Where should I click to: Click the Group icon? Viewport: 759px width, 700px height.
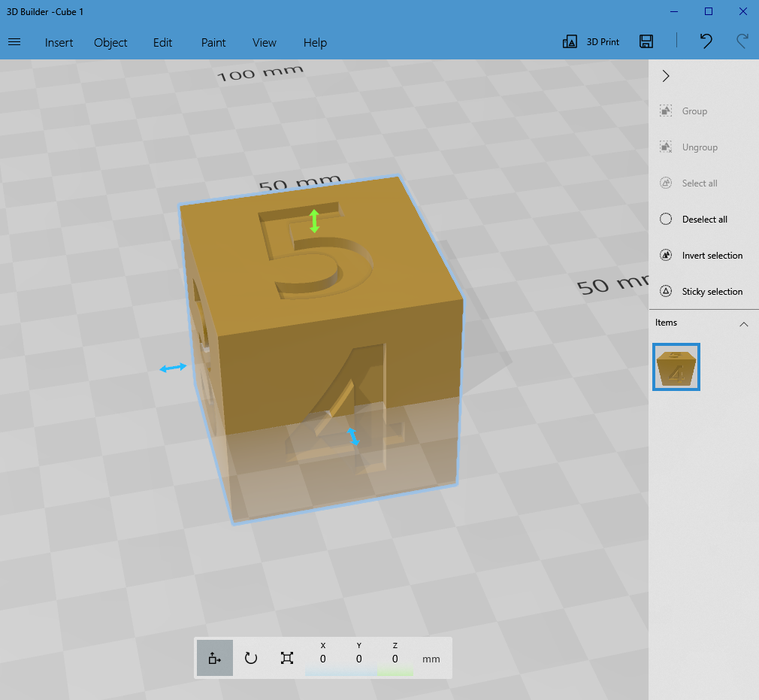(x=666, y=111)
